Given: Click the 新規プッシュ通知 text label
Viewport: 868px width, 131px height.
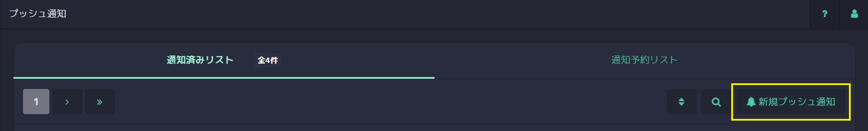Looking at the screenshot, I should pyautogui.click(x=797, y=102).
